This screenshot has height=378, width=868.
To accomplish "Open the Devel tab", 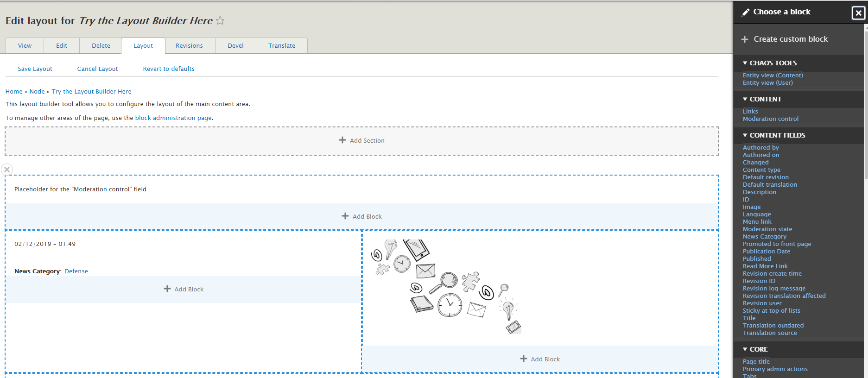I will point(235,46).
